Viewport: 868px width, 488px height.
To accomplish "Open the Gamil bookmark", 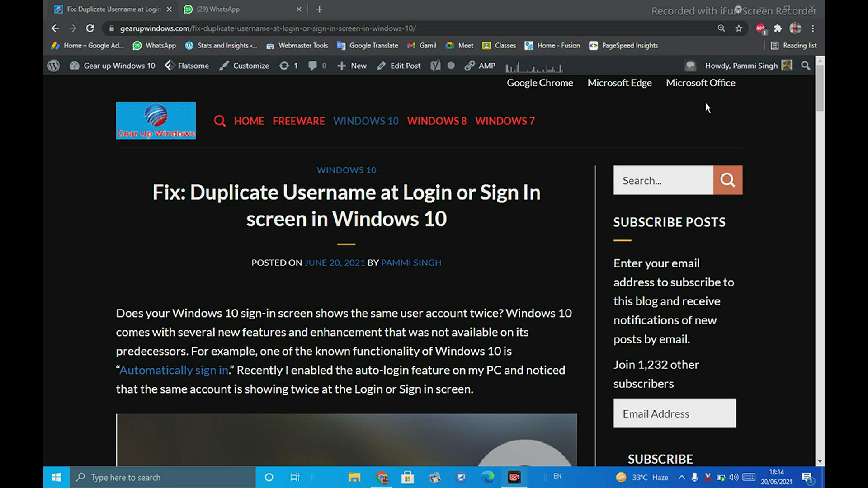I will [x=421, y=46].
